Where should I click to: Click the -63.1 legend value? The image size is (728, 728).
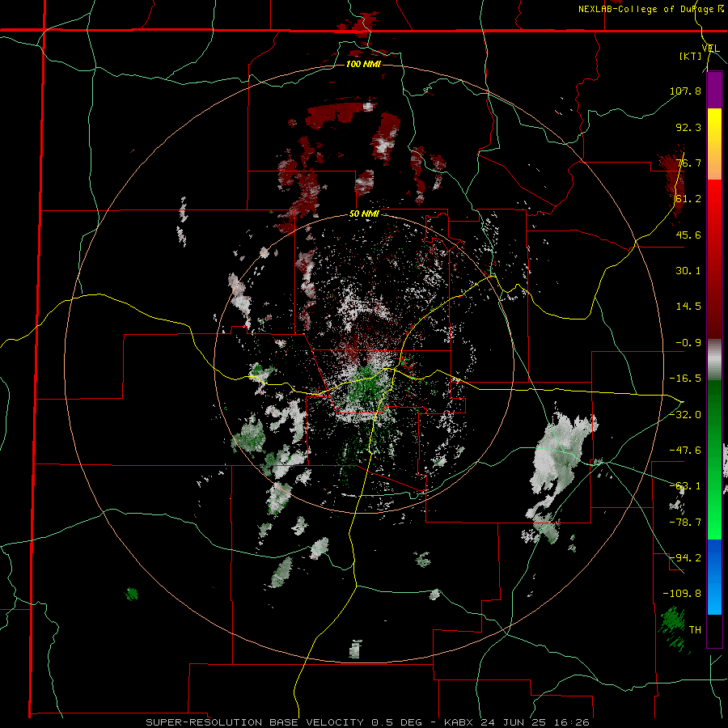coord(685,486)
